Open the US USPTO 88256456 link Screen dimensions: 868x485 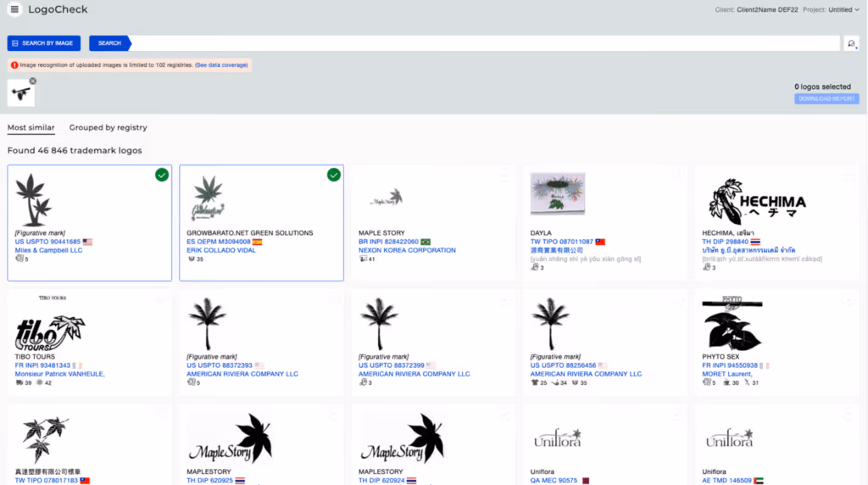point(563,365)
